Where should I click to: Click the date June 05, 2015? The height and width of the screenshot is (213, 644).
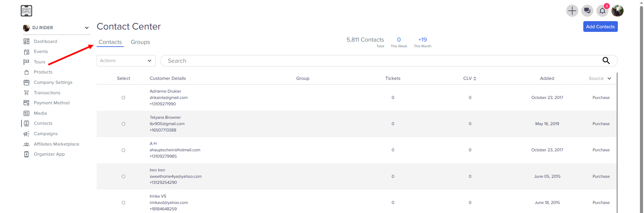pos(547,176)
